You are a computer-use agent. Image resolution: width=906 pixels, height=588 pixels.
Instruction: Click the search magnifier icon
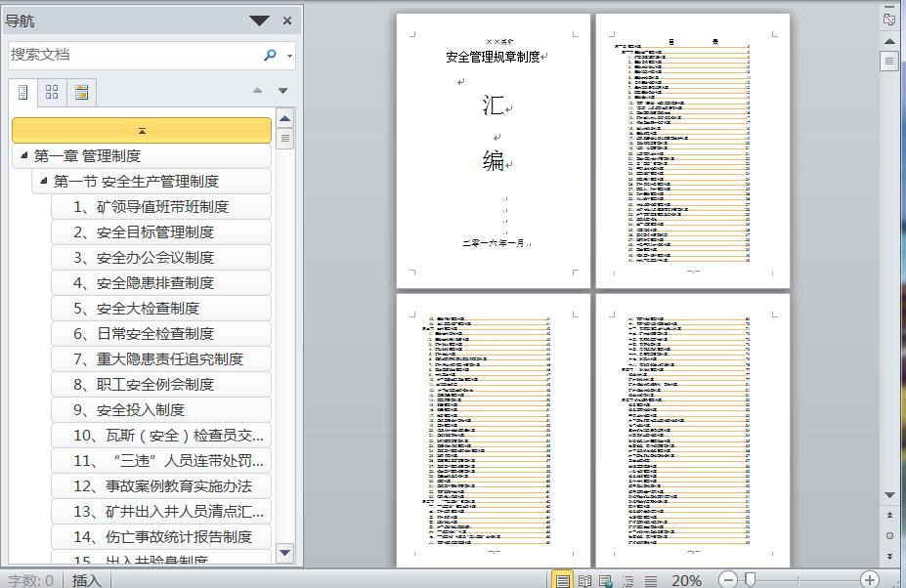[x=270, y=55]
